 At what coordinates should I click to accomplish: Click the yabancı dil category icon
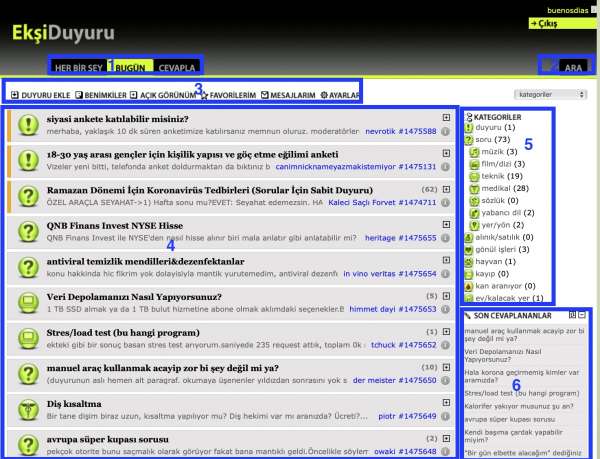tap(474, 213)
